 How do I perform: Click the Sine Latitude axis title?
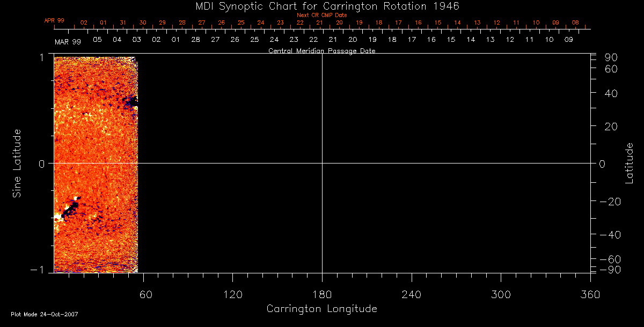click(17, 163)
